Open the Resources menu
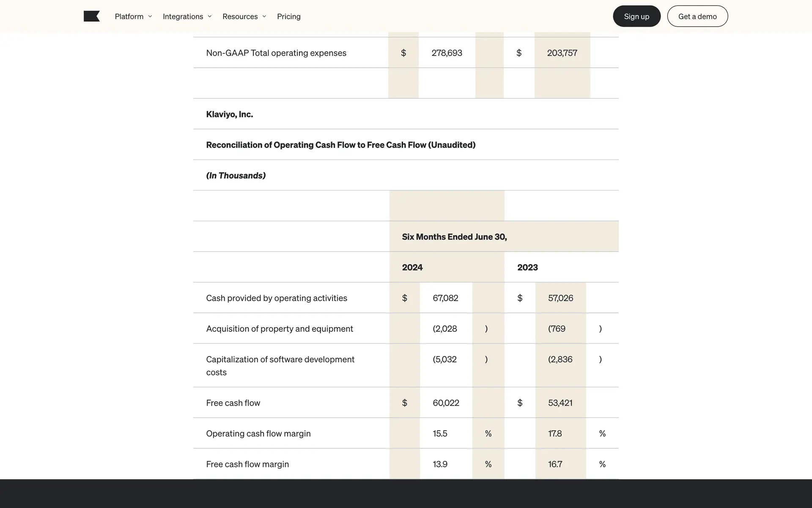 pos(240,17)
